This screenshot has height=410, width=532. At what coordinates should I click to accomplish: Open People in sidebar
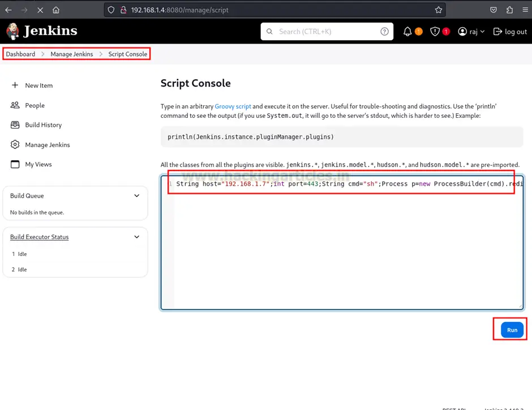(x=35, y=105)
